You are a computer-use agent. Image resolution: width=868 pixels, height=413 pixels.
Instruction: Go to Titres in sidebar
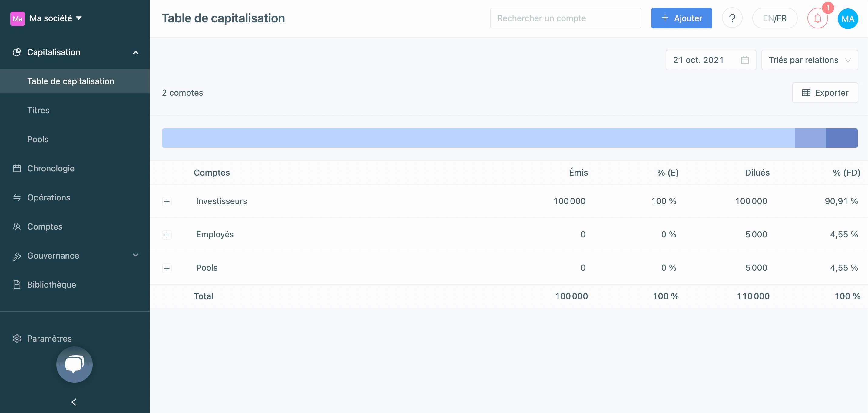click(x=38, y=110)
